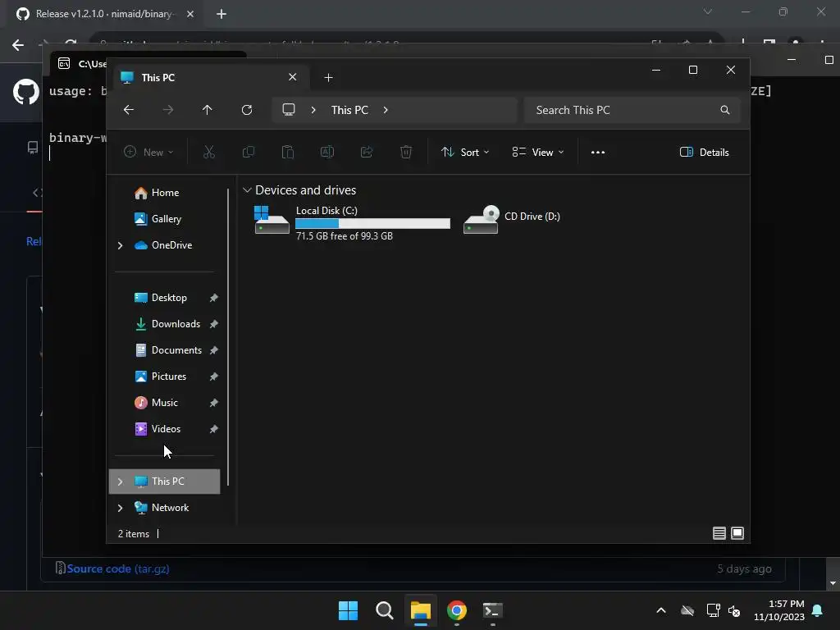The image size is (840, 630).
Task: Open the Pictures quick access folder
Action: coord(169,377)
